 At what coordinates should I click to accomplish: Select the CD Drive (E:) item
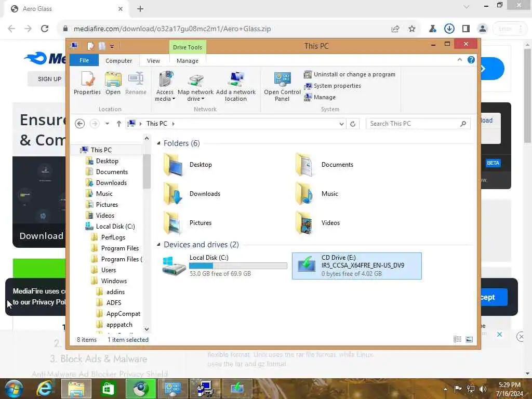356,266
